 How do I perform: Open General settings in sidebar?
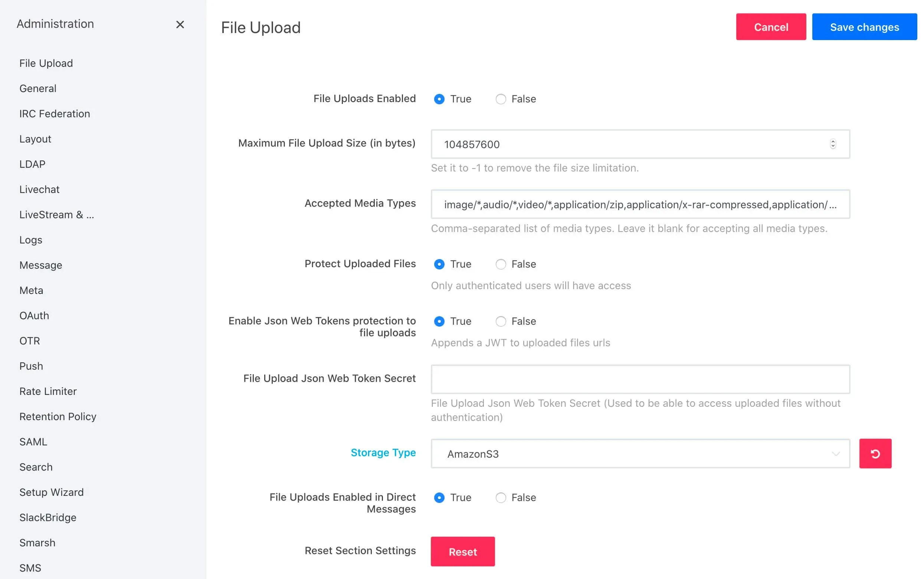coord(38,88)
